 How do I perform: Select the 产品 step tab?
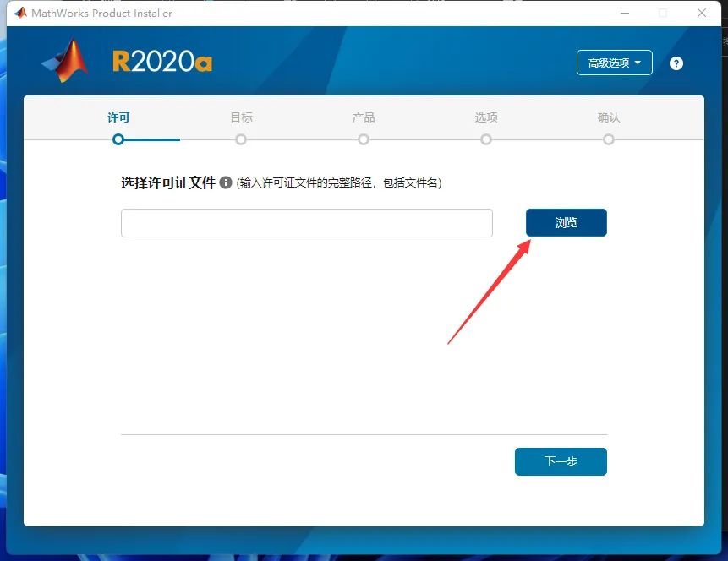[364, 117]
